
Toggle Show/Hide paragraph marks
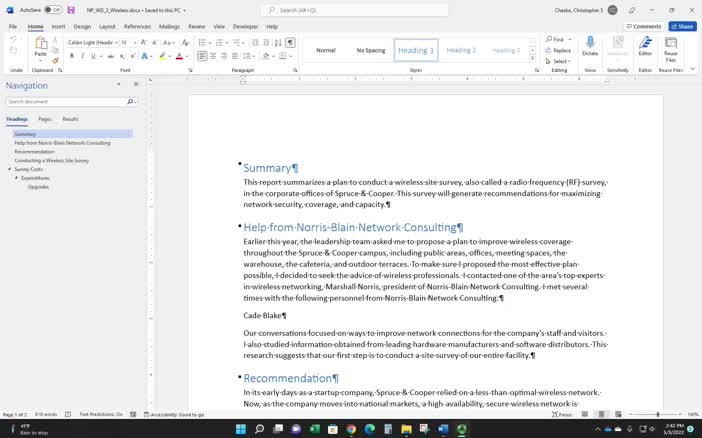pos(291,42)
